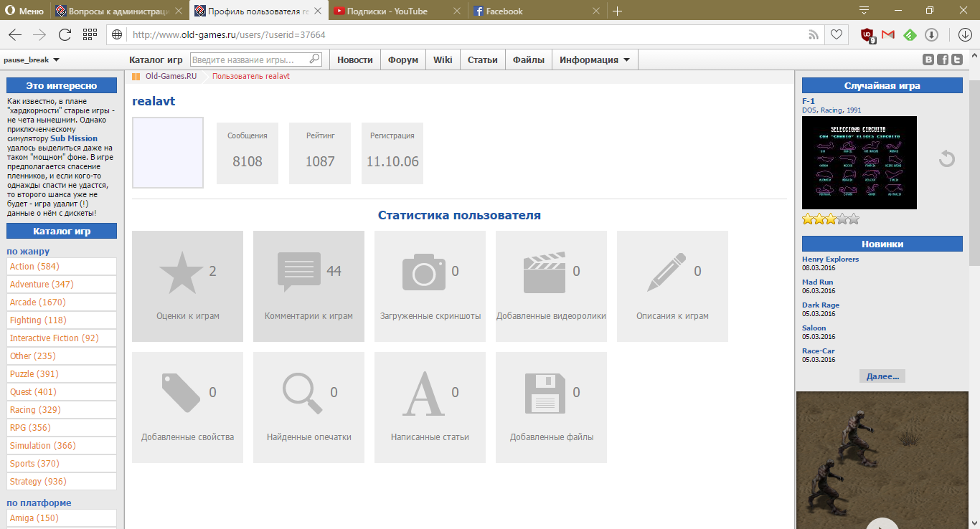The image size is (980, 529).
Task: Refresh the random game with circular arrow
Action: click(947, 158)
